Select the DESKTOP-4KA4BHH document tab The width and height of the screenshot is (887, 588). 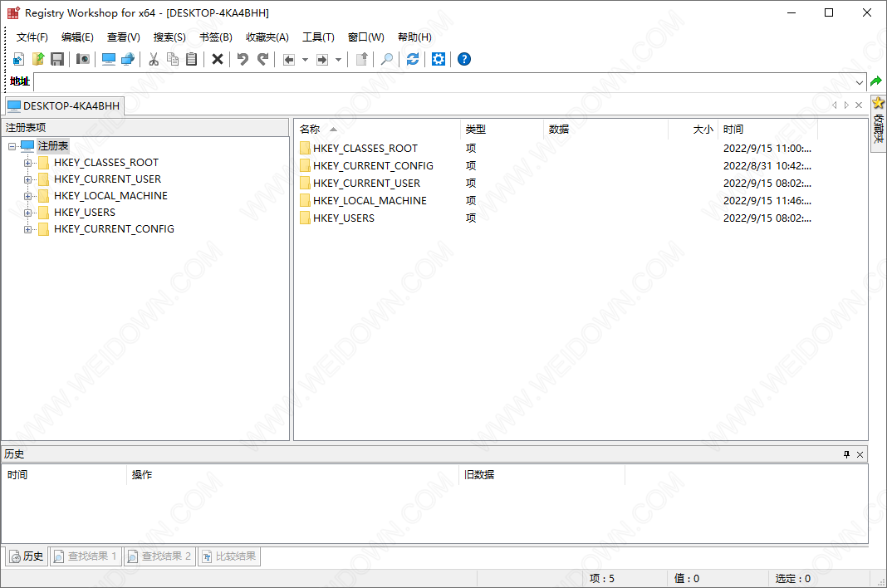[64, 105]
